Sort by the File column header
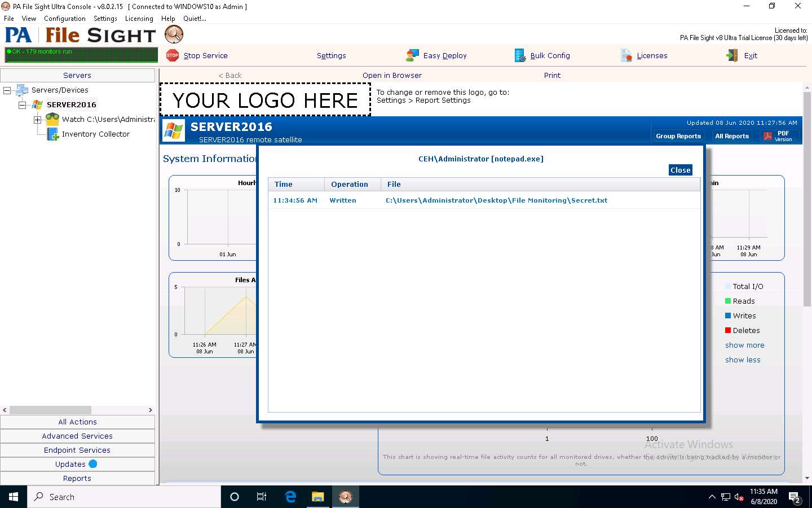Viewport: 812px width, 508px height. [x=541, y=184]
